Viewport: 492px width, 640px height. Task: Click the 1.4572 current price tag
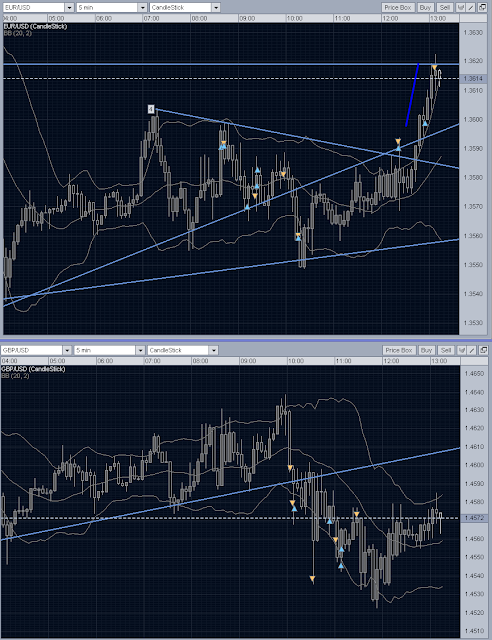[474, 518]
